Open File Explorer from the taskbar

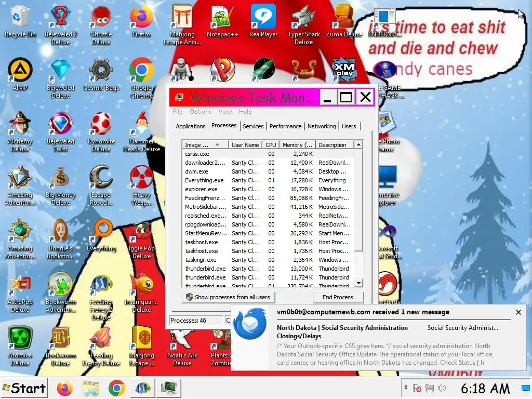pos(91,388)
